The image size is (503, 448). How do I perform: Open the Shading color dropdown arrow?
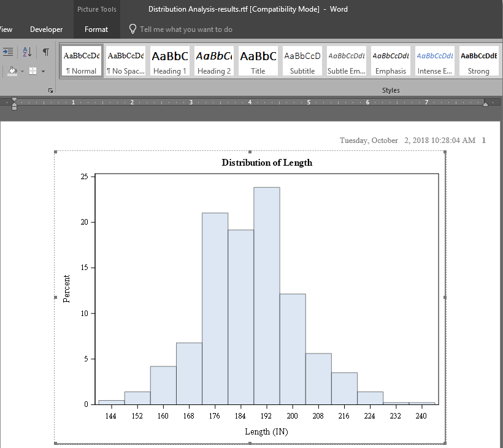[x=22, y=71]
